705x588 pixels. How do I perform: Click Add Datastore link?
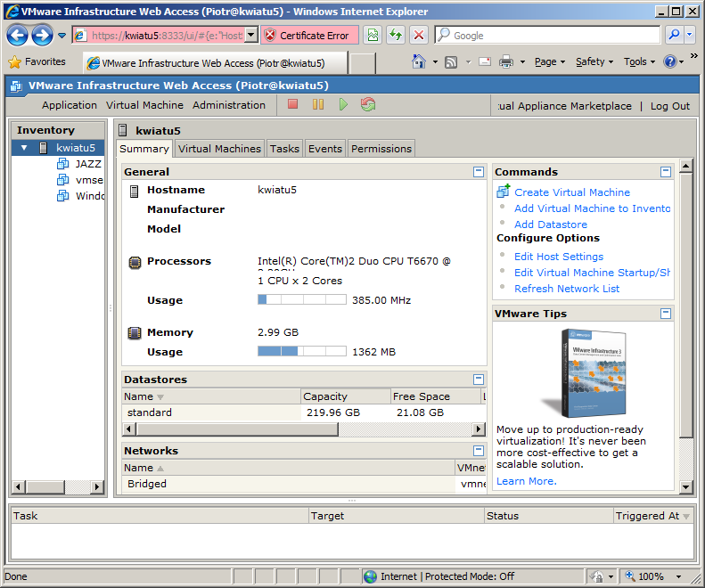(551, 225)
